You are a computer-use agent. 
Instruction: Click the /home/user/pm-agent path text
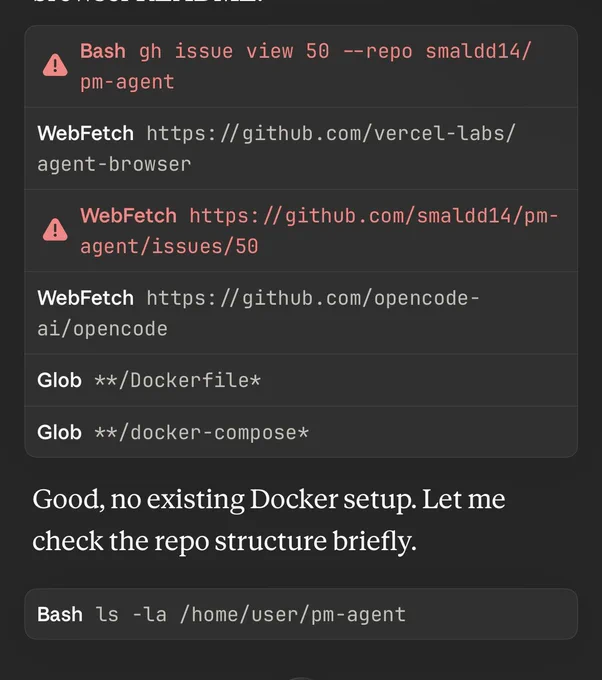point(293,615)
